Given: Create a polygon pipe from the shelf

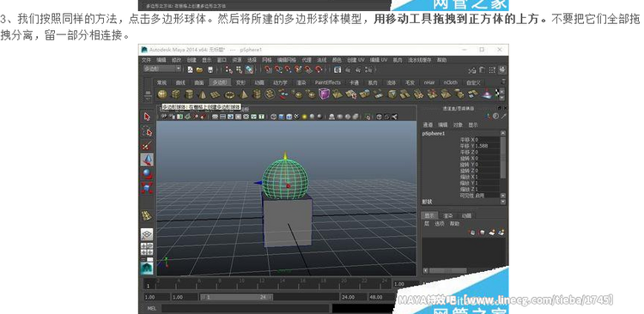Looking at the screenshot, I should (x=257, y=94).
